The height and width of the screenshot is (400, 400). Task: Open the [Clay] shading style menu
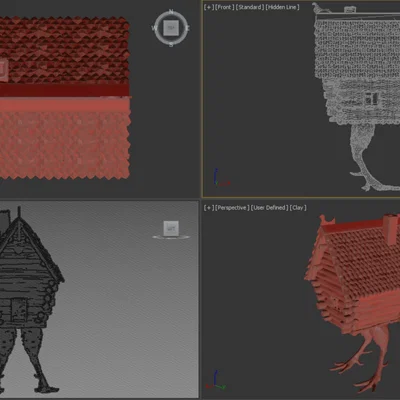click(x=298, y=208)
